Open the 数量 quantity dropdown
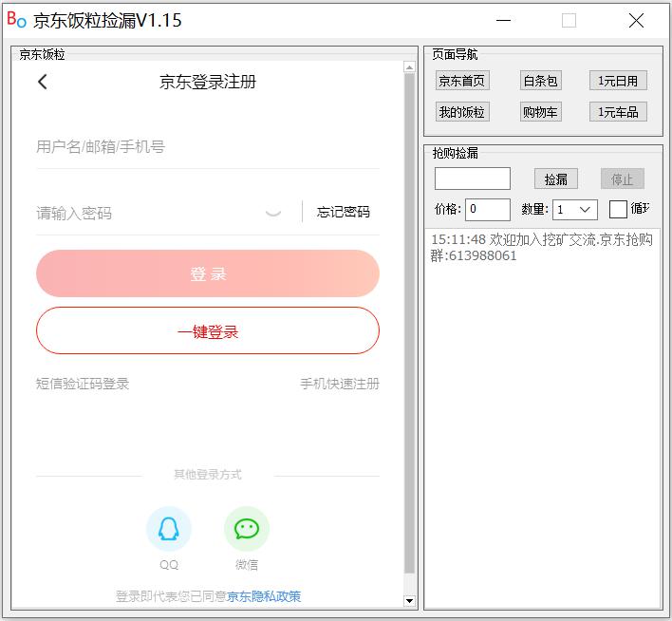Screen dimensions: 672x621 (575, 209)
